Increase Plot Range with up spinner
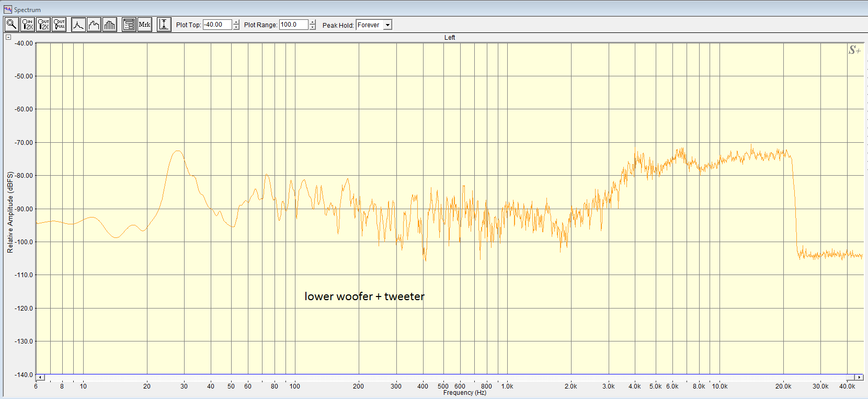This screenshot has height=399, width=868. [313, 22]
